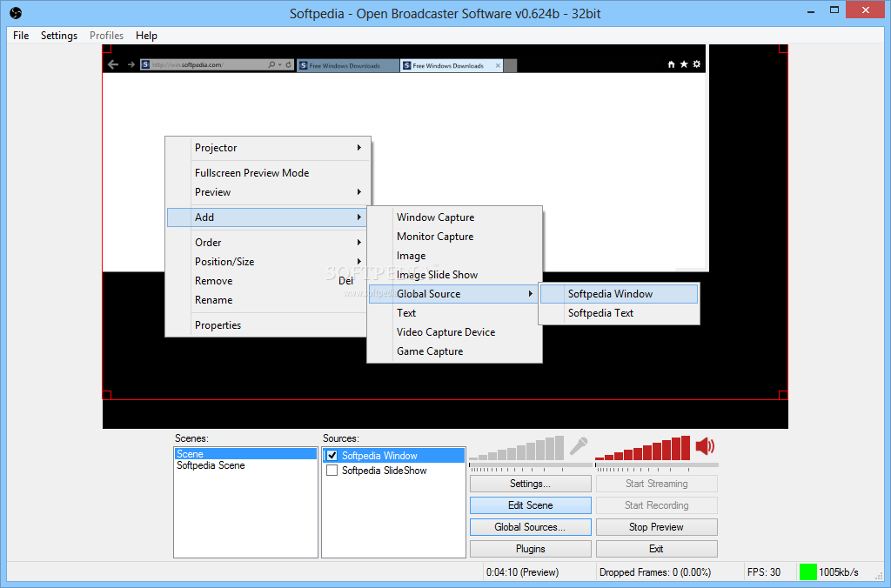Viewport: 891px width, 588px height.
Task: Close the active Free Windows Downloads tab
Action: point(498,65)
